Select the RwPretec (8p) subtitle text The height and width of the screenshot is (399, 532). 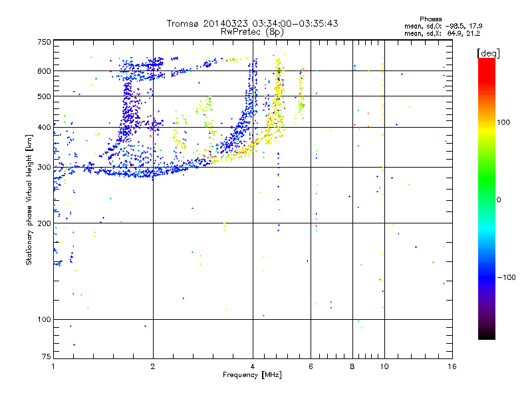pyautogui.click(x=252, y=32)
